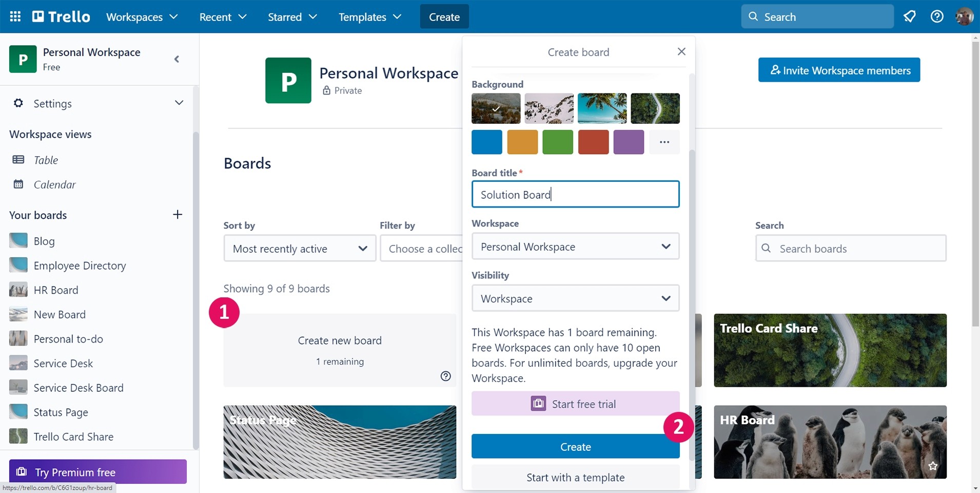Open the Templates menu

point(369,16)
